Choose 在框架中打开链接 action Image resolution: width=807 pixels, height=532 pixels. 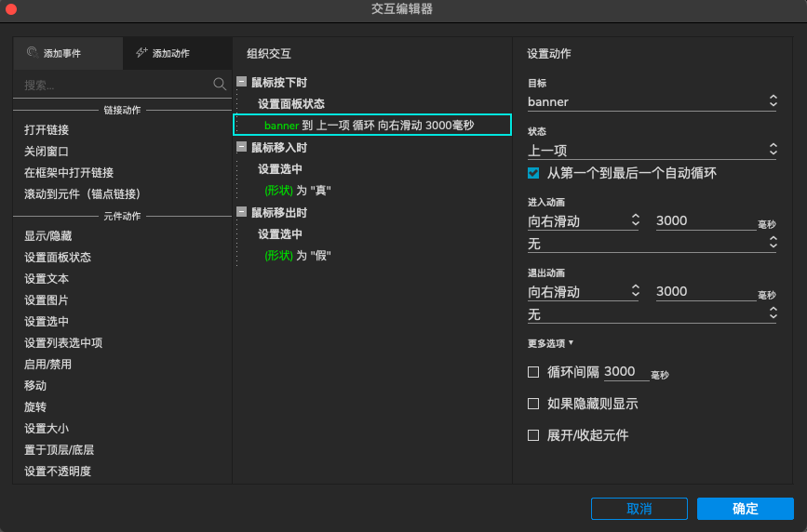(x=69, y=172)
